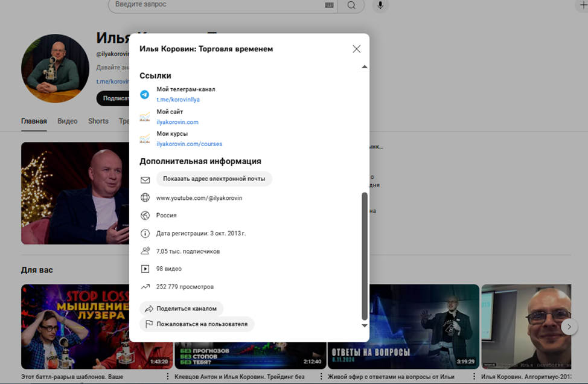Screen dimensions: 588x384
Task: Open title Илья Коровин. Алгоритмус
Action: (526, 377)
